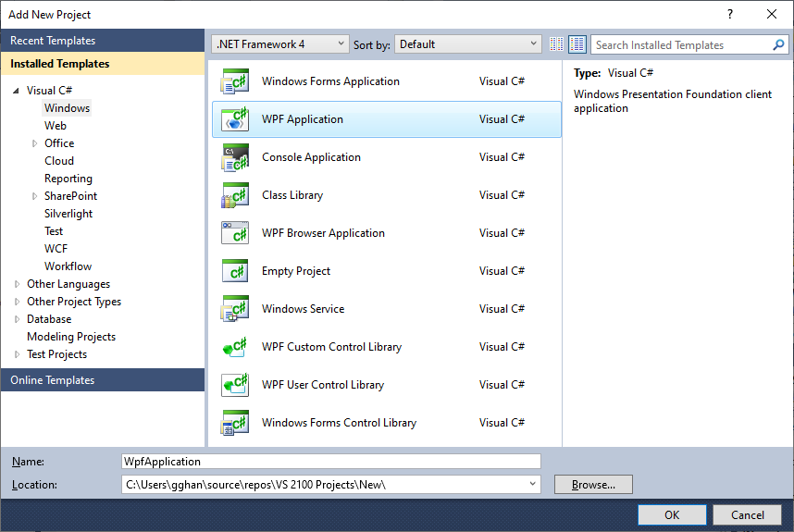Select the Class Library template name
Viewport: 794px width, 532px height.
(292, 195)
